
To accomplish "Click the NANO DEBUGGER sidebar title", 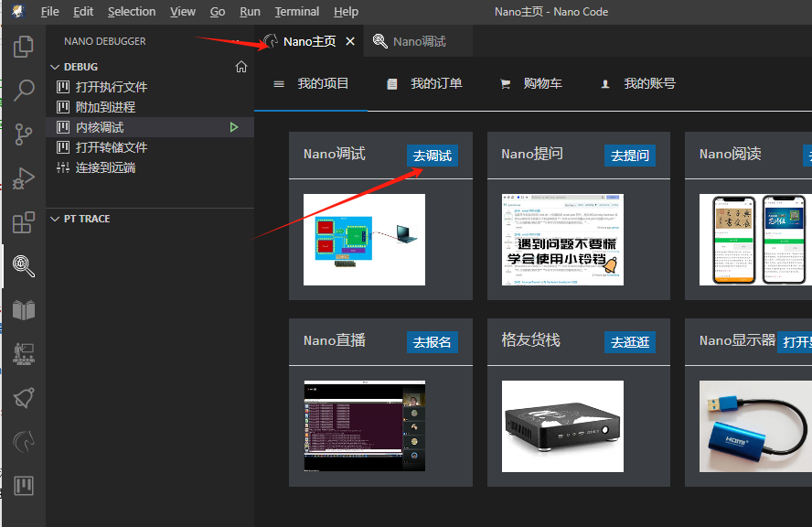I will pos(104,41).
